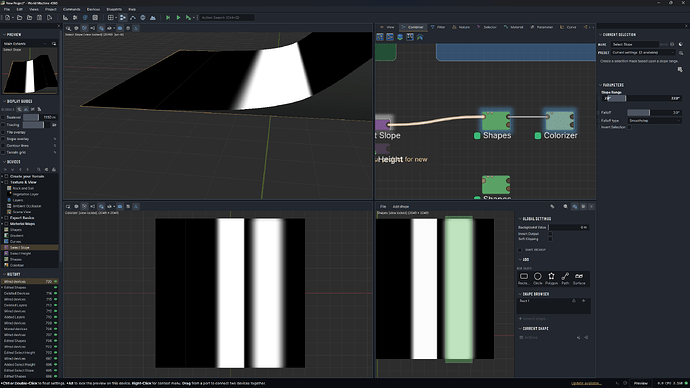Screen dimensions: 690x388
Task: Toggle the Tracing checkbox
Action: pyautogui.click(x=3, y=125)
